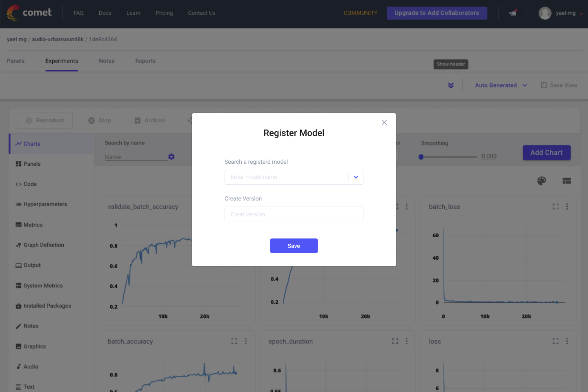Stop the experiment
588x392 pixels.
pyautogui.click(x=100, y=120)
